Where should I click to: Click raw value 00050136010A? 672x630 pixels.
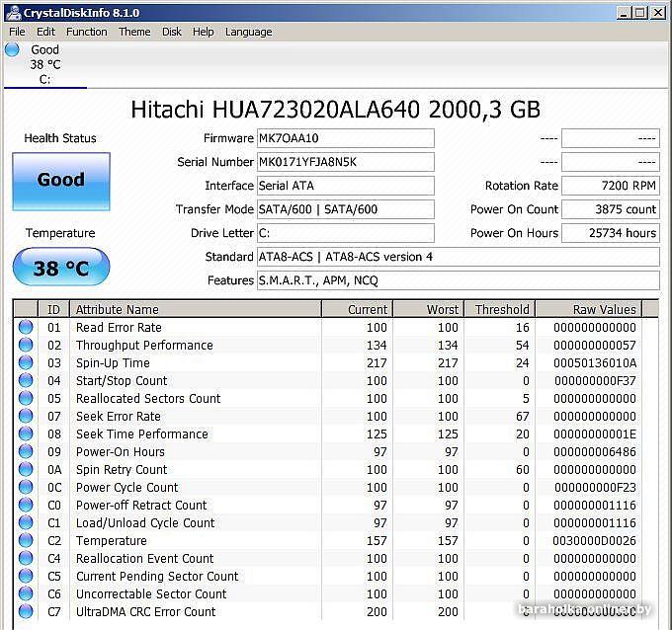(595, 362)
